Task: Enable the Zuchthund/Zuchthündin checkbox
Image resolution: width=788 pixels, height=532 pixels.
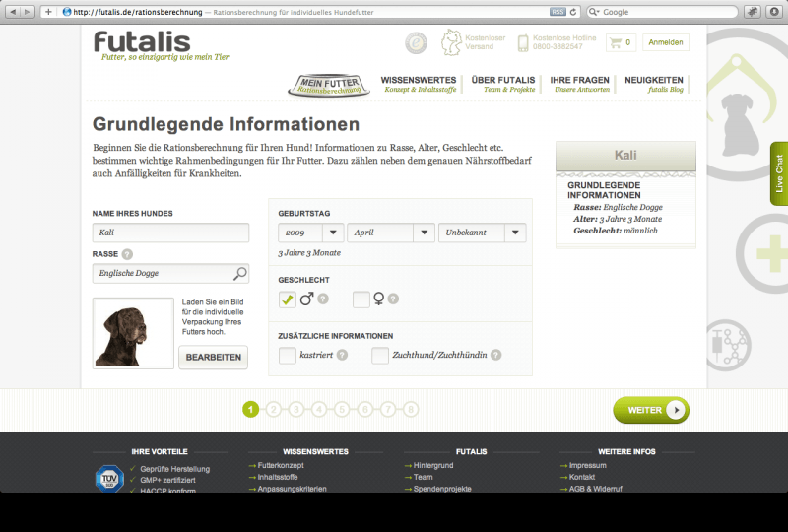Action: pos(380,355)
